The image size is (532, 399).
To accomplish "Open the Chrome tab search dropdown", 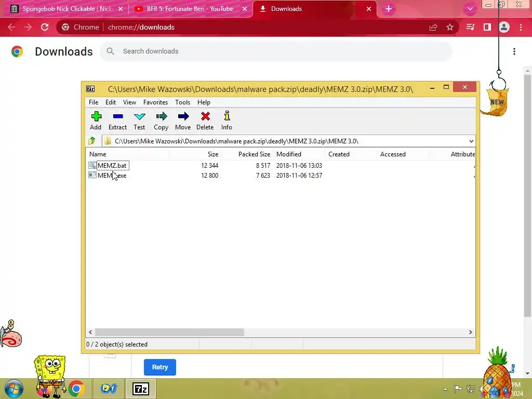I will (470, 9).
